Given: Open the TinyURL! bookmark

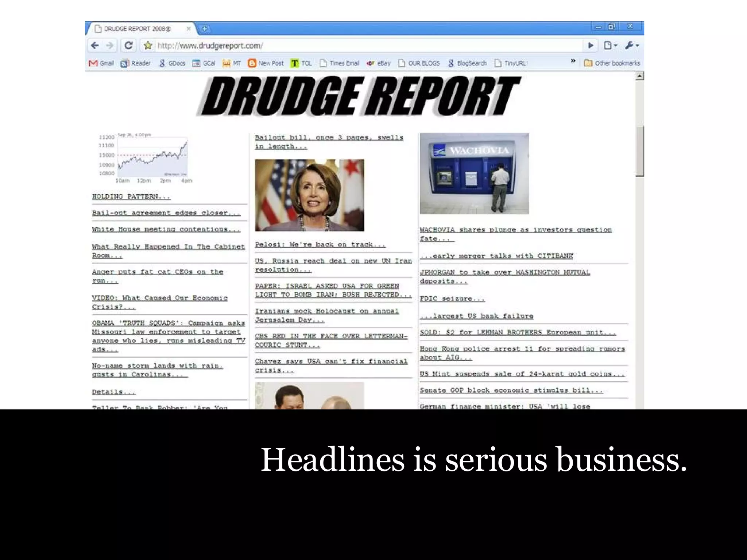Looking at the screenshot, I should click(511, 63).
